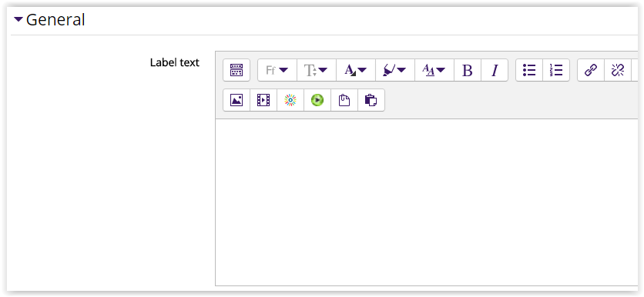The width and height of the screenshot is (644, 297).
Task: Open the Ff font family dropdown
Action: pyautogui.click(x=277, y=70)
